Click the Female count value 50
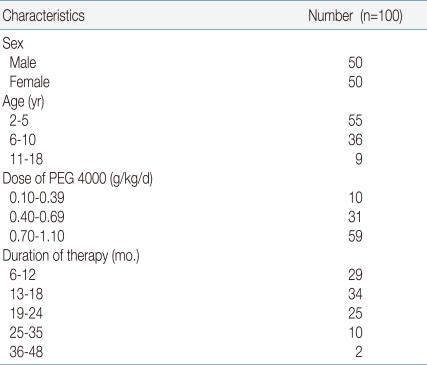The width and height of the screenshot is (427, 365). [x=355, y=82]
